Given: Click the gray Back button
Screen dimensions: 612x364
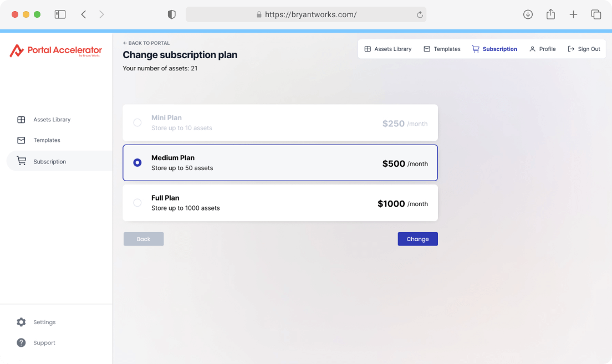Looking at the screenshot, I should pos(144,239).
